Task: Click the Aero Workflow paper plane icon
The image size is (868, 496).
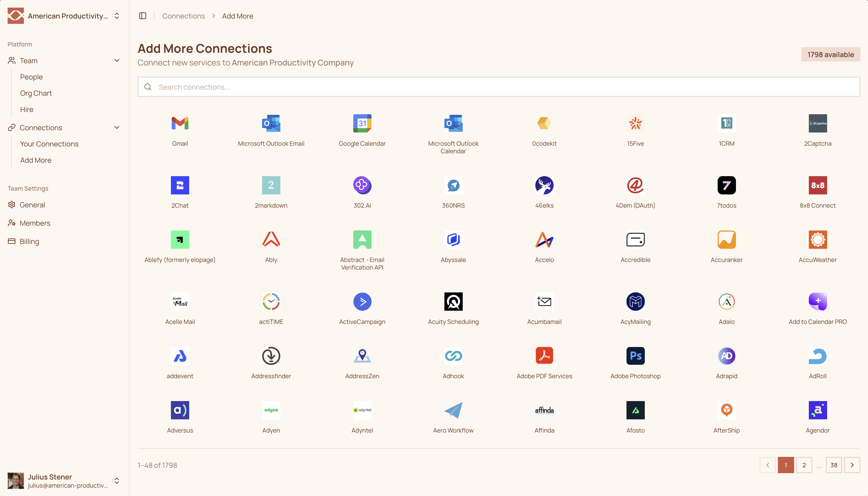Action: tap(453, 410)
